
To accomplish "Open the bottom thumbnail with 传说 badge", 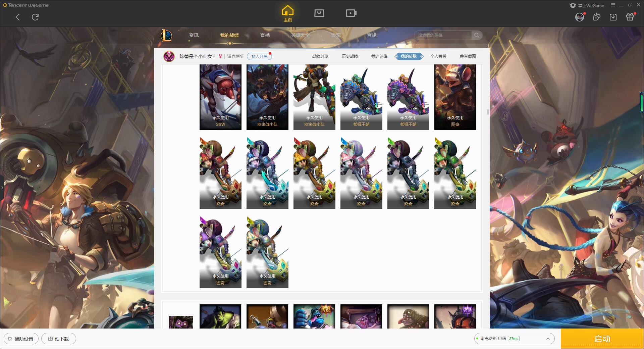I will (x=314, y=316).
